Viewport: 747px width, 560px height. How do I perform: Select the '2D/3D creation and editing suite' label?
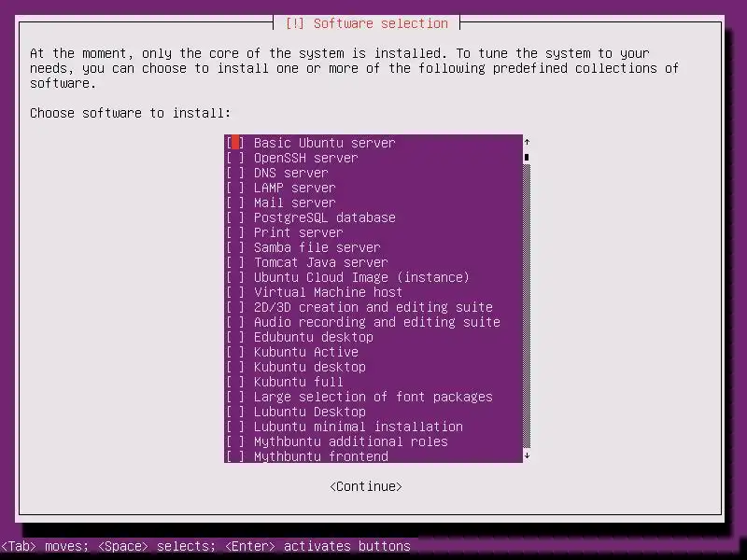tap(373, 307)
